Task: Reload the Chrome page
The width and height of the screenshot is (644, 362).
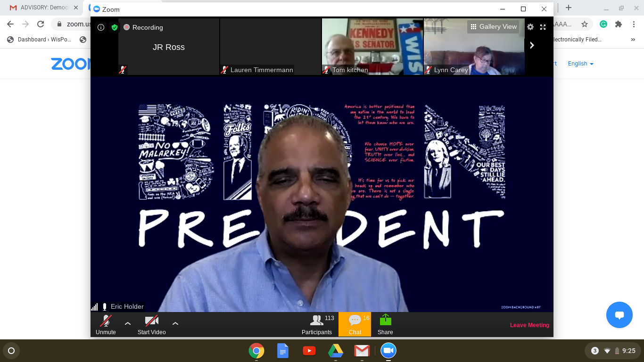Action: (41, 24)
